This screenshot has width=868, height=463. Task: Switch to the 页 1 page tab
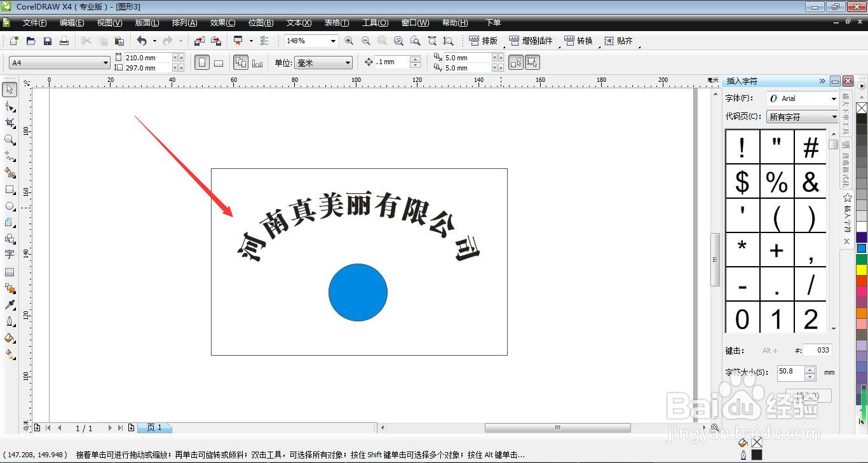click(154, 428)
